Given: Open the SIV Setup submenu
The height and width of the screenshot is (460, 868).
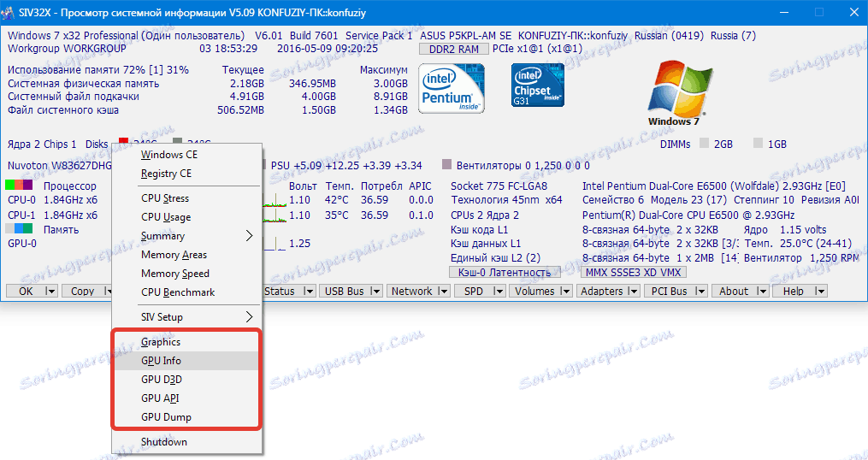Looking at the screenshot, I should [x=186, y=317].
